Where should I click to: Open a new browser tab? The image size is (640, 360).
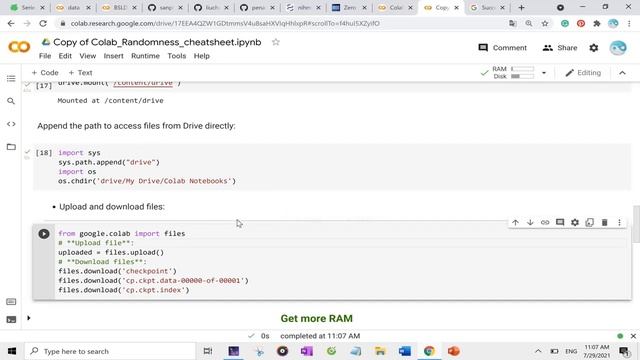[521, 8]
